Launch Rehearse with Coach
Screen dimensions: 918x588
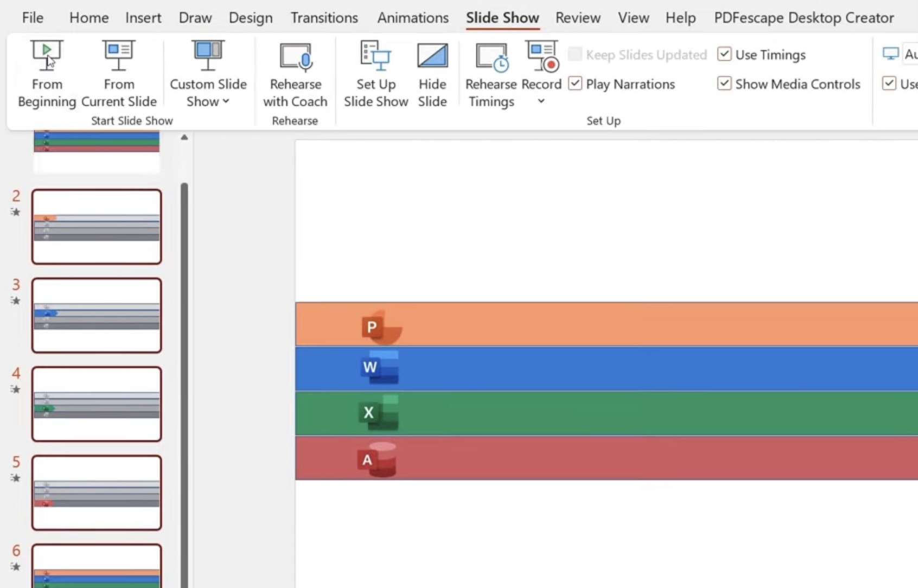click(x=295, y=74)
